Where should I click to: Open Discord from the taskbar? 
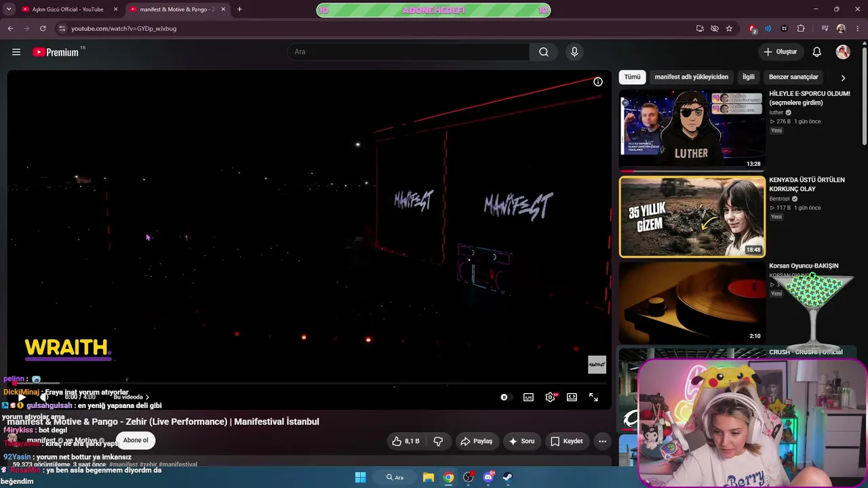[x=488, y=477]
